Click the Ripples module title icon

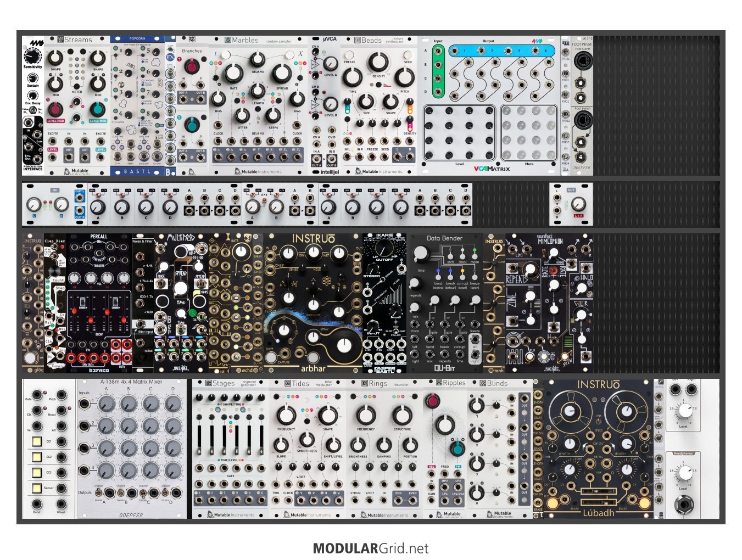439,383
